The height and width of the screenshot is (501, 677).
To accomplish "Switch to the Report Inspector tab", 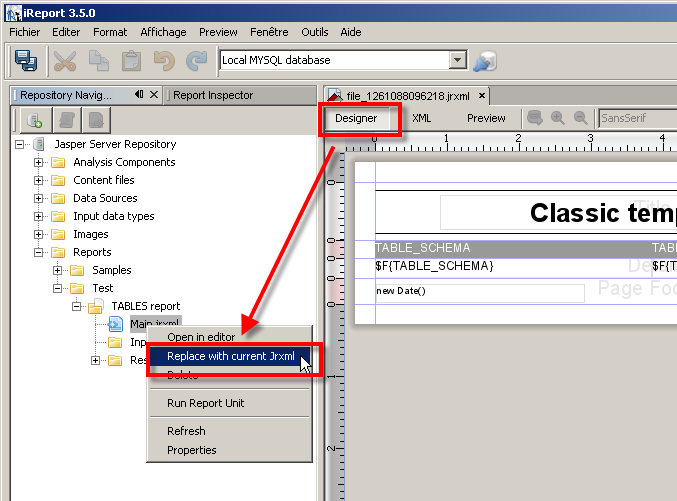I will click(x=213, y=95).
